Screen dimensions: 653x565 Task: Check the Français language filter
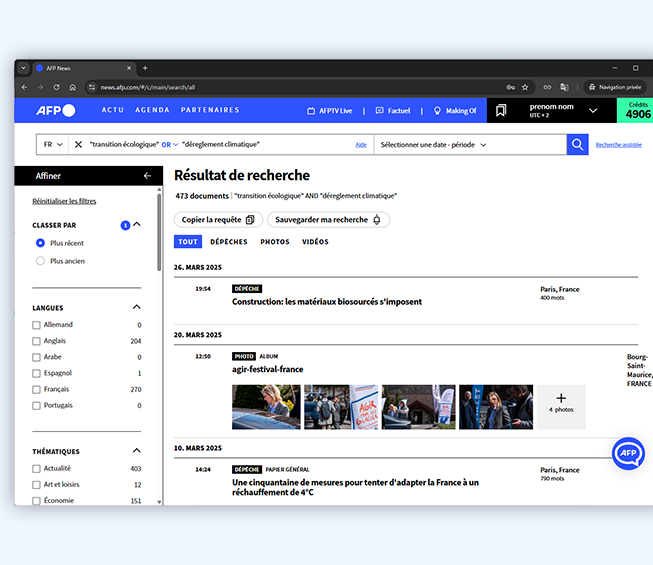pos(36,389)
